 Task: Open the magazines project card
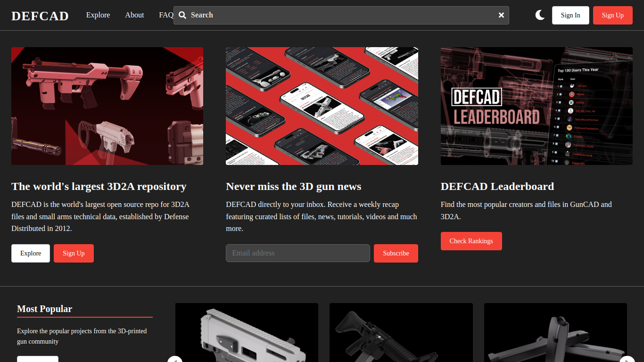(555, 332)
